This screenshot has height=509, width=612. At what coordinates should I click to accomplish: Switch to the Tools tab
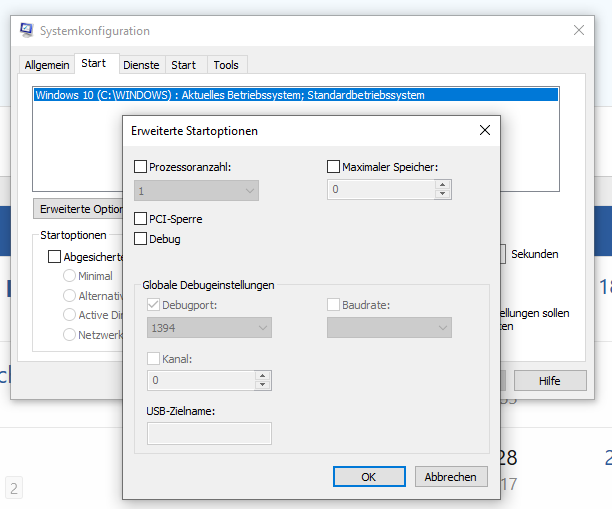click(x=226, y=65)
